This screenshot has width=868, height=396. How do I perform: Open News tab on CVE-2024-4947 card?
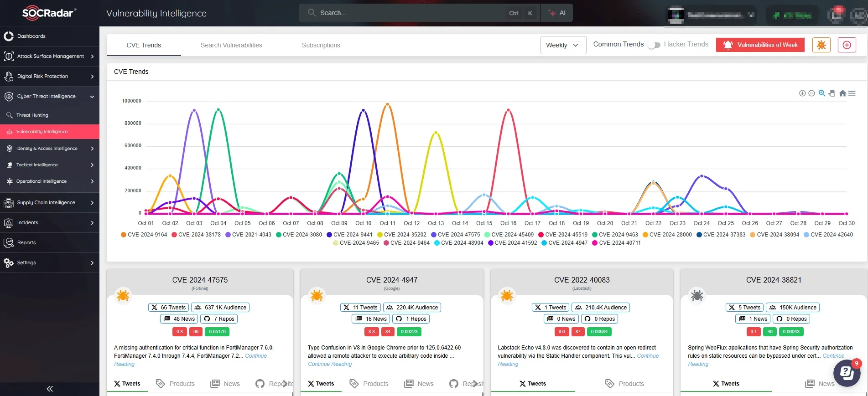(x=419, y=384)
